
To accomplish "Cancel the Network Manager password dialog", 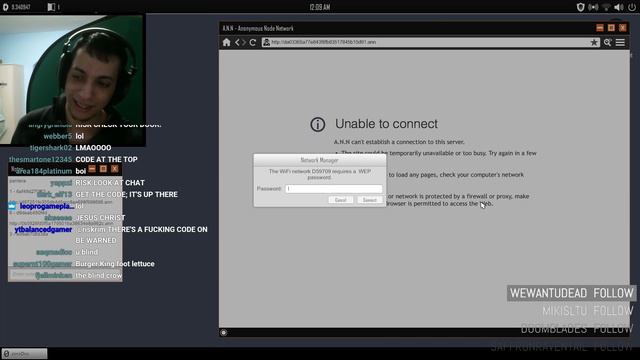I will (340, 200).
